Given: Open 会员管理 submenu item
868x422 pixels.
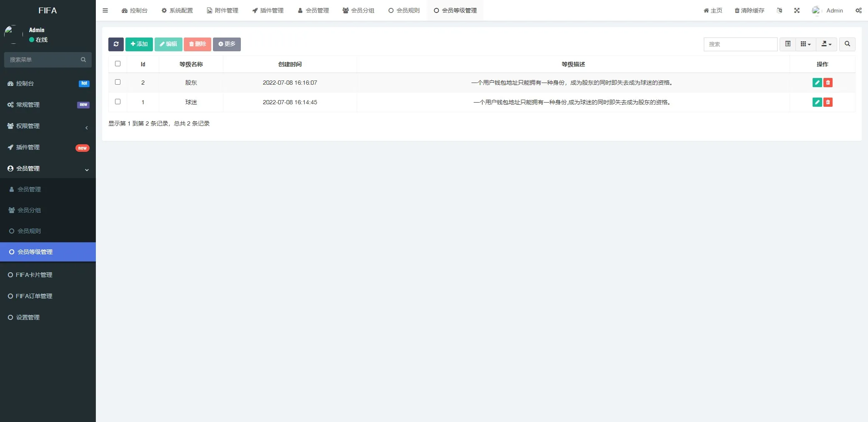Looking at the screenshot, I should coord(48,189).
